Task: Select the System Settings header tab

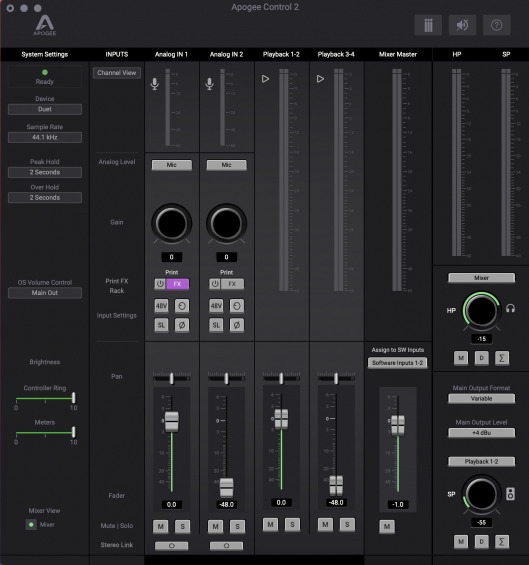Action: click(45, 54)
